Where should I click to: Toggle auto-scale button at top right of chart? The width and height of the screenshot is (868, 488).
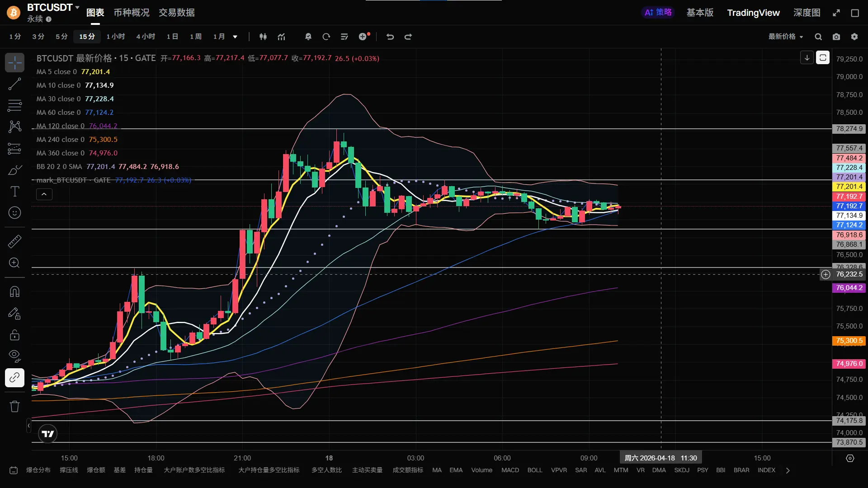[823, 58]
